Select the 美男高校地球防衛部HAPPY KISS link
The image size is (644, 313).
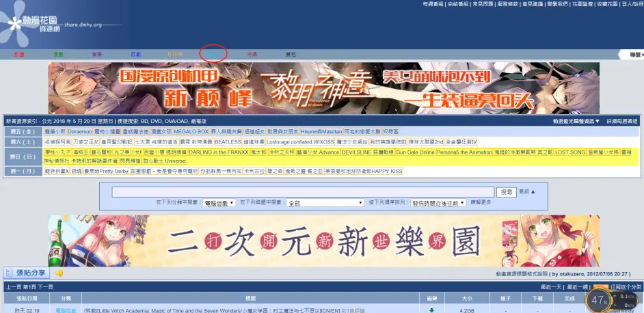click(x=364, y=171)
